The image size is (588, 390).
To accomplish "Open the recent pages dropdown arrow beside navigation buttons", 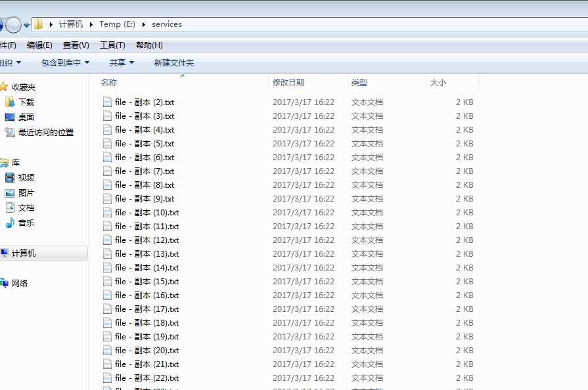I will pos(27,25).
